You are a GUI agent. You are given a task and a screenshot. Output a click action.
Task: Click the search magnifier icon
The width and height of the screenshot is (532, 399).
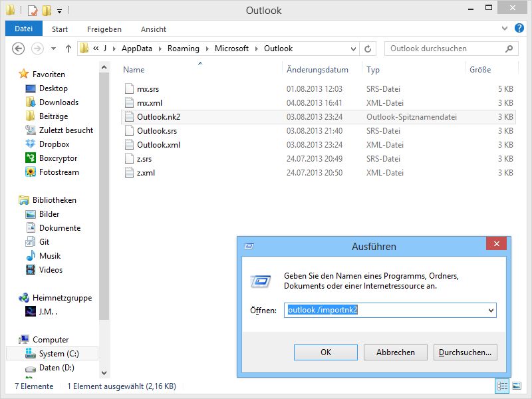pos(509,49)
